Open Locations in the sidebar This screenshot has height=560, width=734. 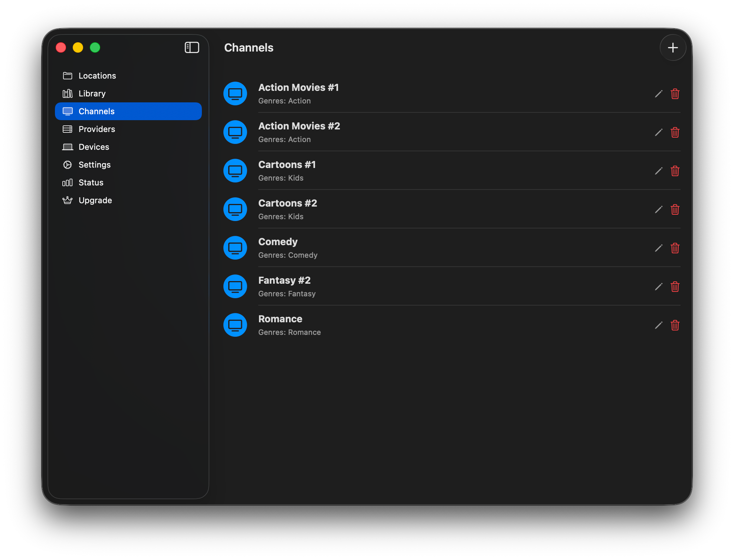97,76
